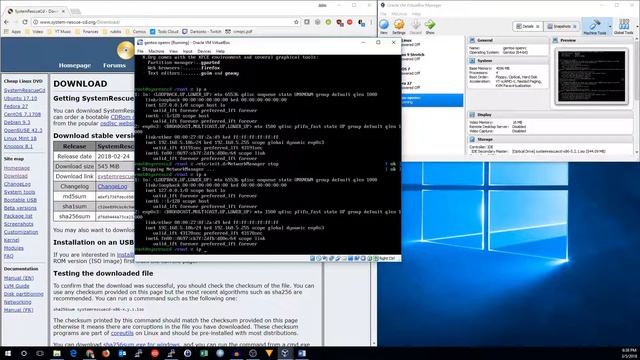Open the Fedora 27 sidebar link
Viewport: 640px width, 360px height.
tap(16, 106)
